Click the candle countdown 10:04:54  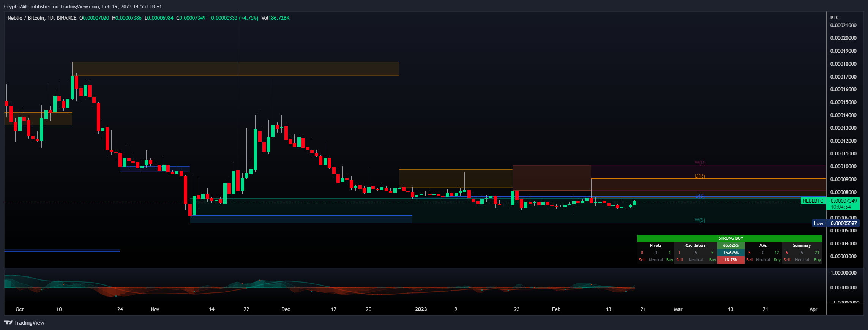(x=841, y=207)
